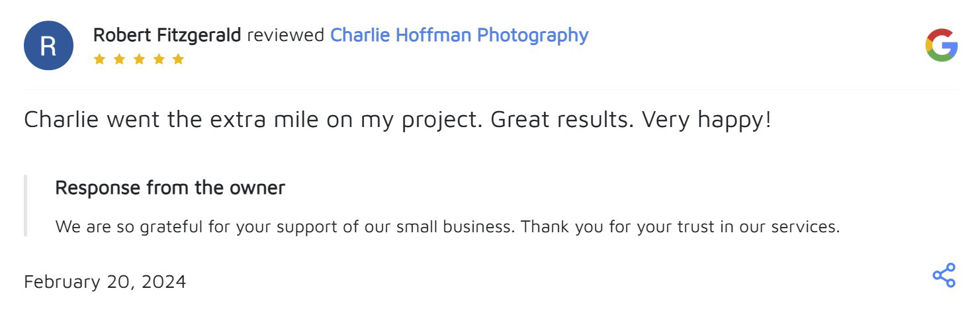Select the second star of the rating
This screenshot has height=313, width=980.
point(119,60)
